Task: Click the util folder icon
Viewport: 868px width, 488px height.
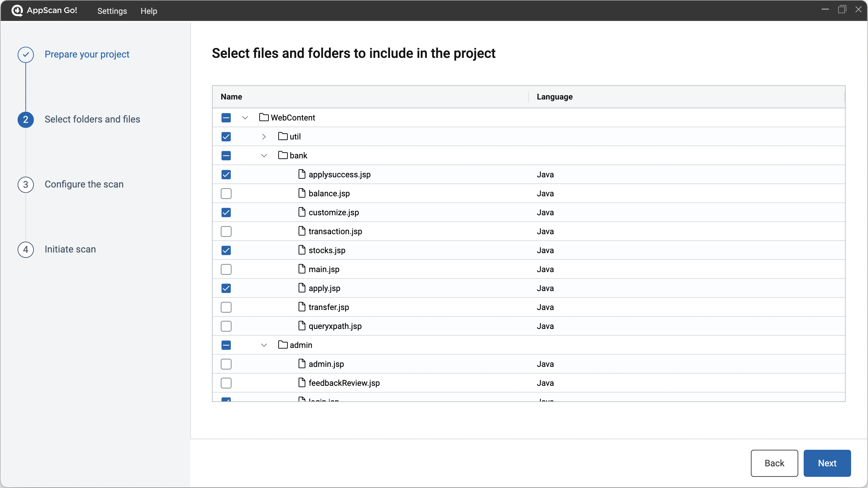Action: [283, 136]
